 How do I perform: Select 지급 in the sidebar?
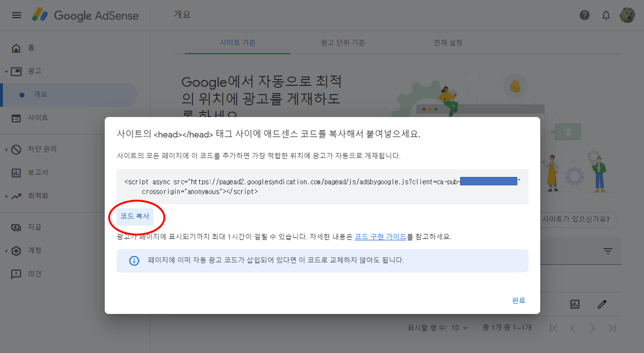point(34,227)
